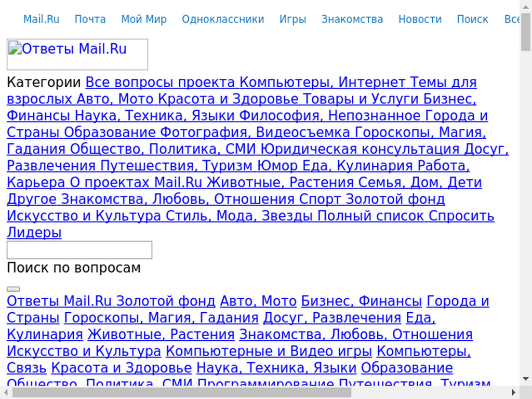Open the Все вопросы проекта category link
The width and height of the screenshot is (532, 399).
[160, 83]
